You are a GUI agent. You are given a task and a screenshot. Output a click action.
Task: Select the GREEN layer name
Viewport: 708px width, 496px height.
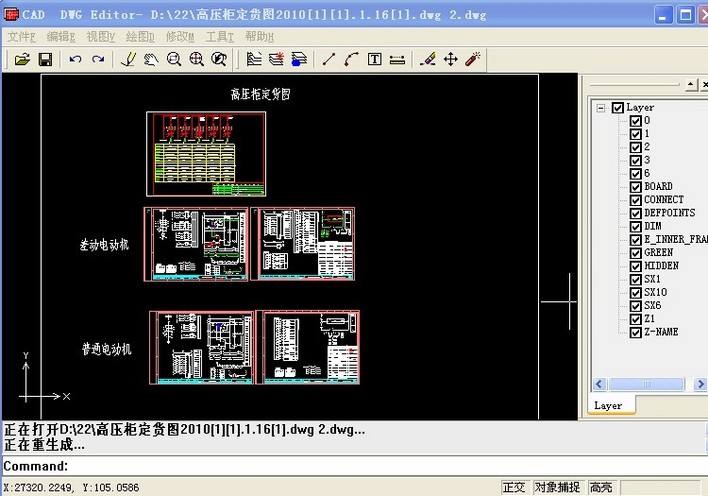(x=659, y=253)
